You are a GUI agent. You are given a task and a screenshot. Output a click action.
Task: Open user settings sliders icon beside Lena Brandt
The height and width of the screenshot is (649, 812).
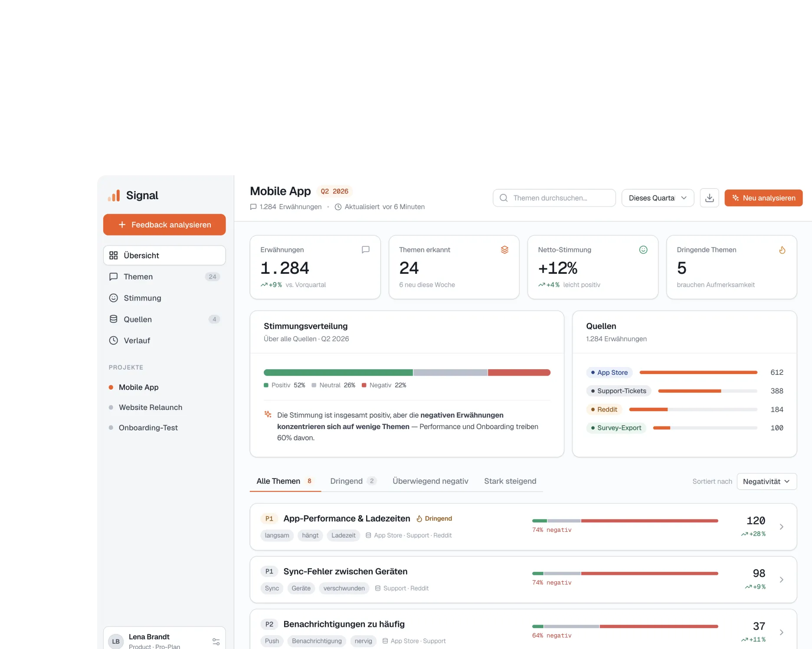pos(216,642)
